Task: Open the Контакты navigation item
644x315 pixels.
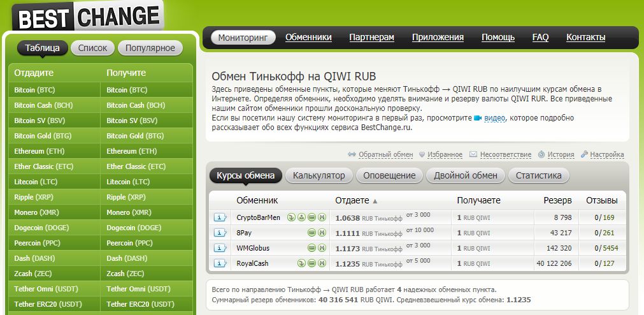Action: coord(585,38)
